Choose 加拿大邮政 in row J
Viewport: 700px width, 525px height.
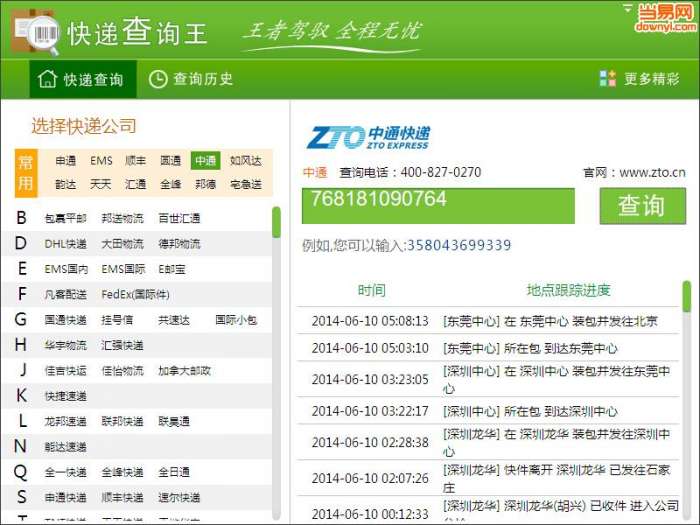[184, 371]
